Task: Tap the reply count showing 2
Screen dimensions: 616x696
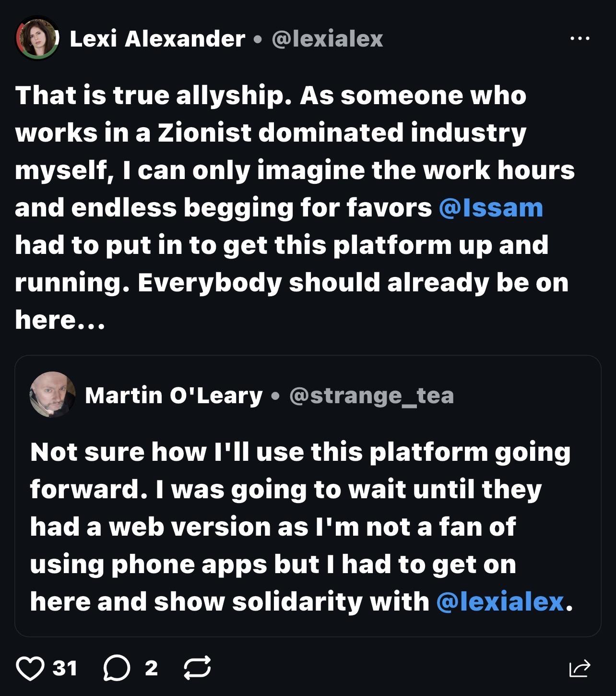Action: [151, 668]
